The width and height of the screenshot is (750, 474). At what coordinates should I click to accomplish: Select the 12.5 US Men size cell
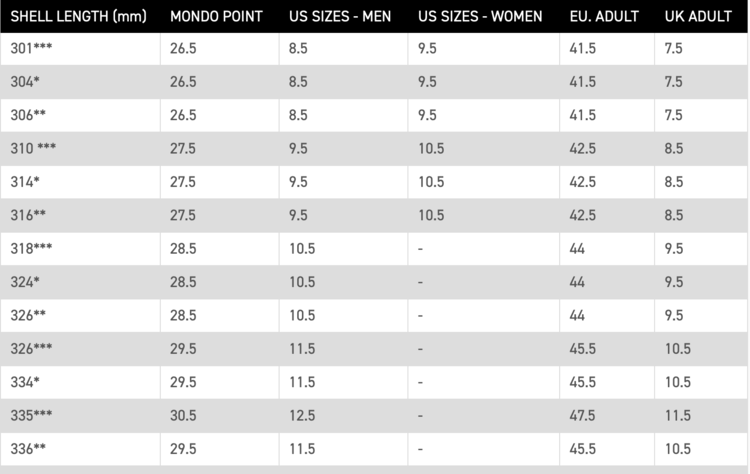[302, 415]
